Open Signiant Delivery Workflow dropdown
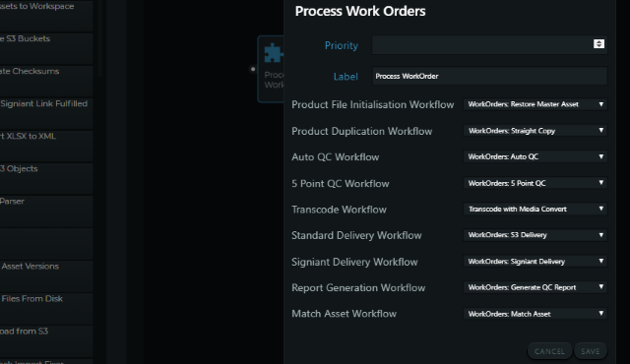Screen dimensions: 630x364 coord(535,262)
